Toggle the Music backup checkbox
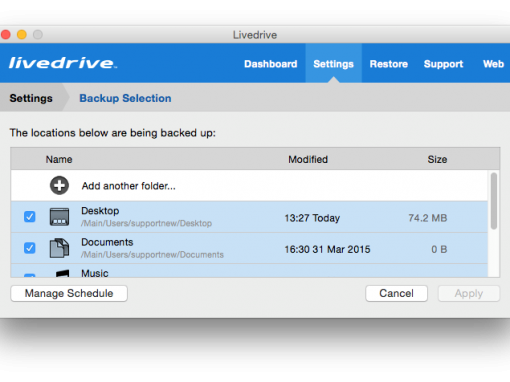Image resolution: width=510 pixels, height=382 pixels. (x=30, y=275)
